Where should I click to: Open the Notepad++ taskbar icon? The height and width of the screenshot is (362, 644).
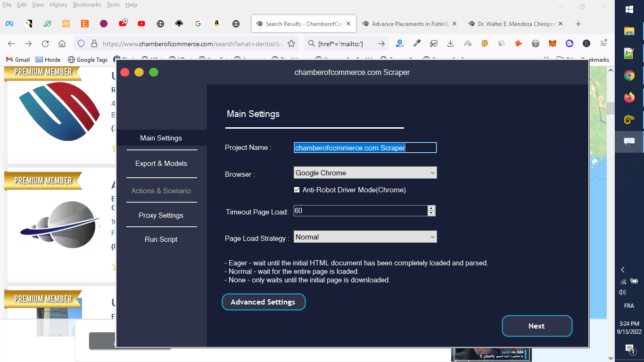629,53
